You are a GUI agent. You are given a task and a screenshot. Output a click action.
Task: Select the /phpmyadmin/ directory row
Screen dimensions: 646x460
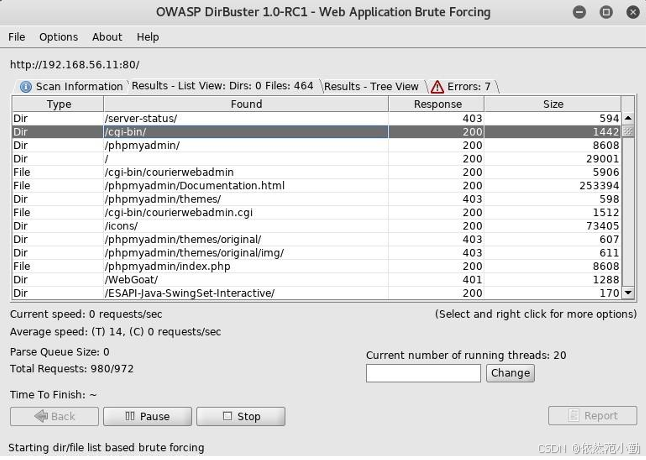point(316,145)
